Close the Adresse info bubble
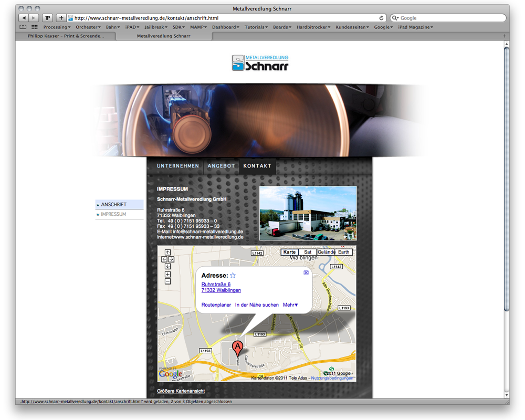525x420 pixels. [306, 272]
